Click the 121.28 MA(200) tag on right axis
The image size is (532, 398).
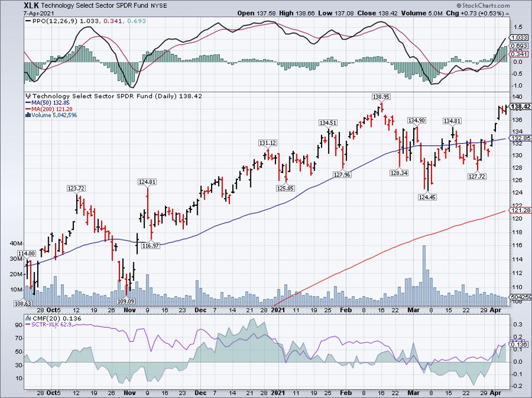(520, 210)
